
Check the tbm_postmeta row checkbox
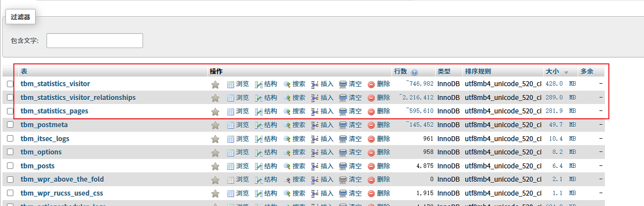pyautogui.click(x=10, y=125)
